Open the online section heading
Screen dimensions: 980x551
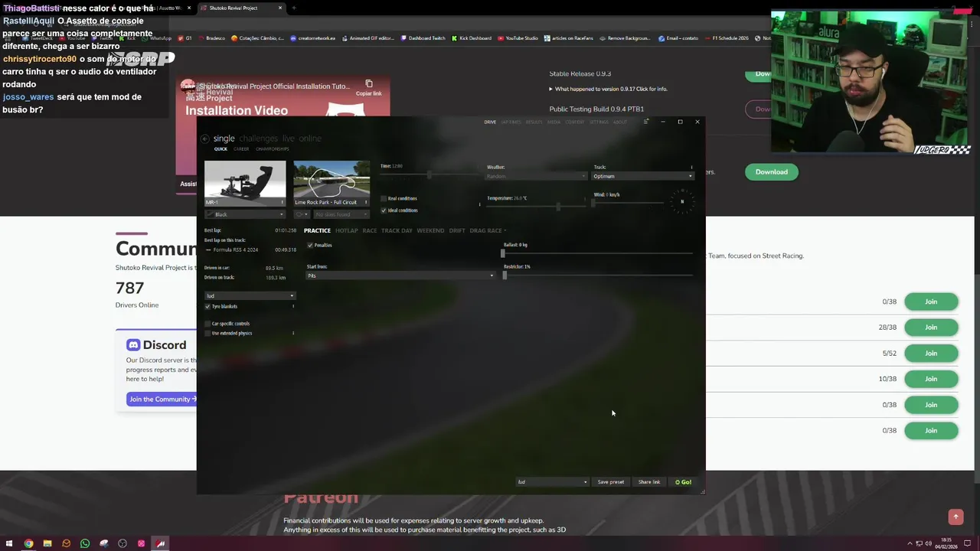(x=310, y=139)
